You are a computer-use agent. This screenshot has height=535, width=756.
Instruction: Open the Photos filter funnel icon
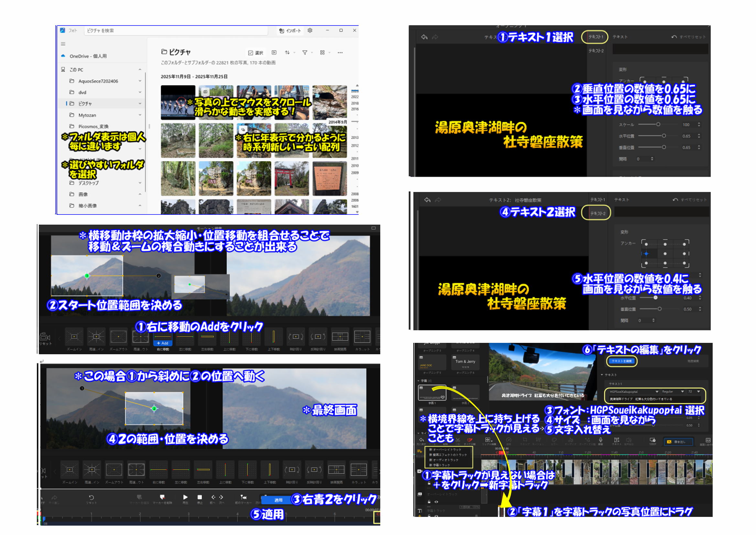[x=305, y=52]
